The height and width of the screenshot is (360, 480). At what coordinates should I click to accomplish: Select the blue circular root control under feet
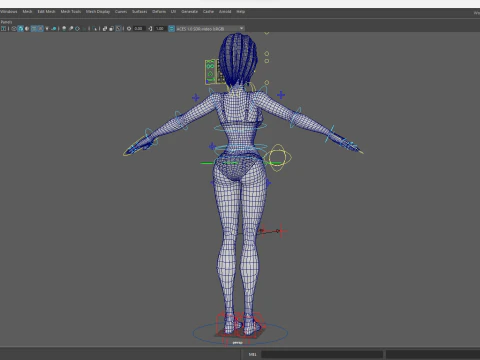click(240, 332)
